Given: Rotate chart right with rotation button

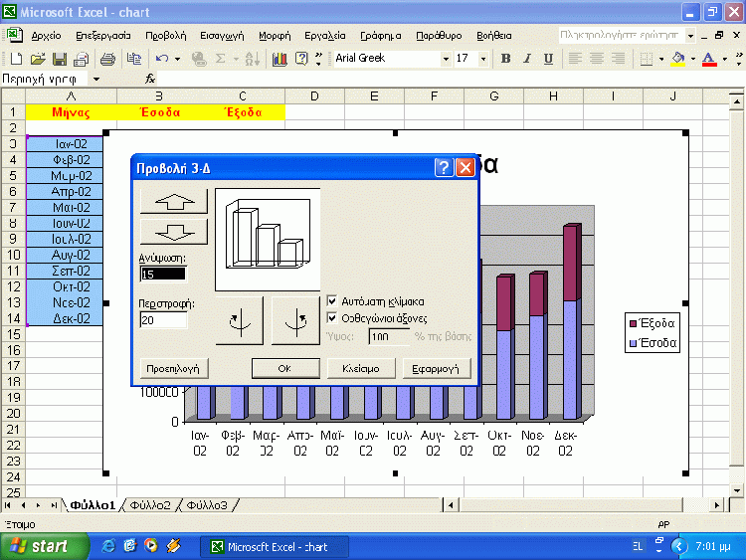Looking at the screenshot, I should click(295, 320).
